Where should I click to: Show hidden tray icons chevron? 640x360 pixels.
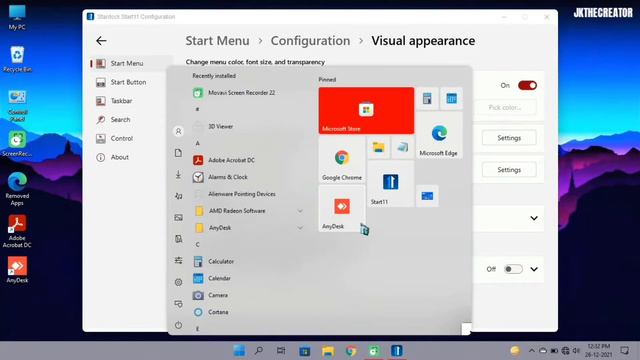point(531,351)
